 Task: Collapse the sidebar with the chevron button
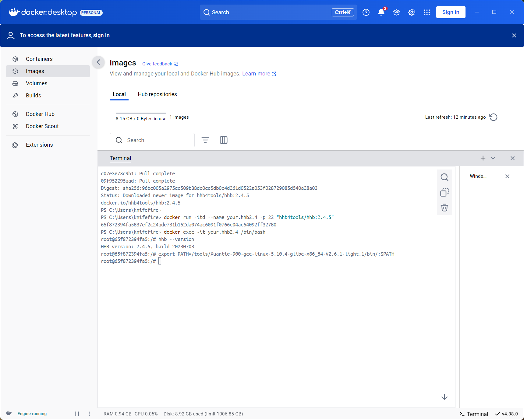98,62
